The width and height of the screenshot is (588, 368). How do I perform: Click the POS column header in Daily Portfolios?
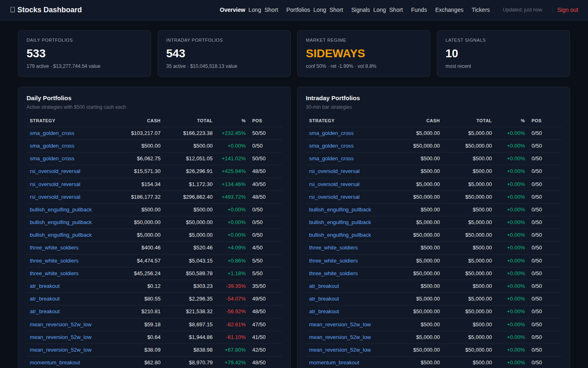[257, 121]
